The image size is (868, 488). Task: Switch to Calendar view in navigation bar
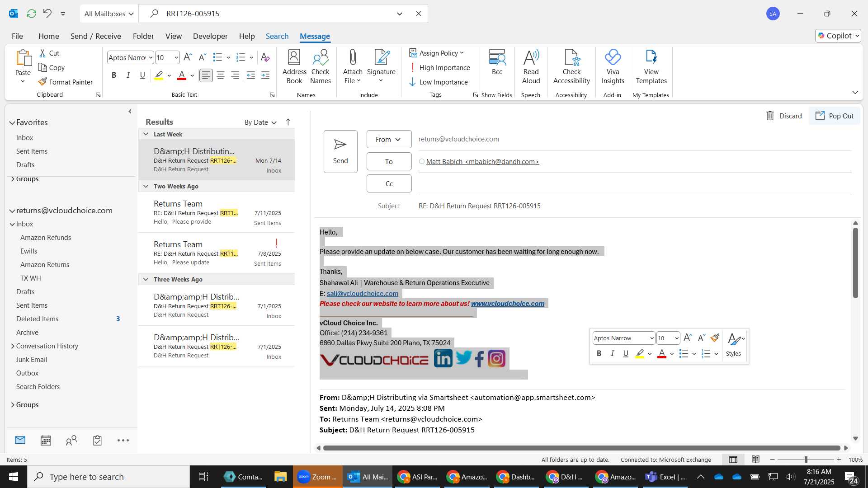[46, 440]
